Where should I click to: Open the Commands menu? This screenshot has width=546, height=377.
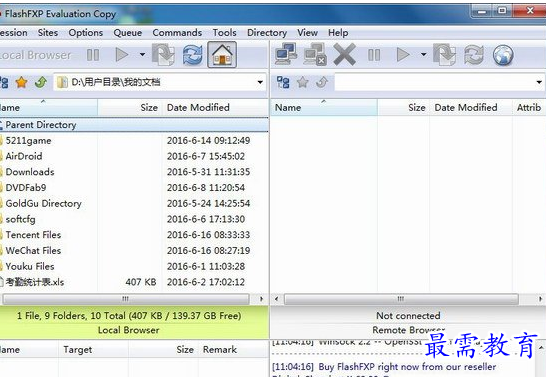click(x=177, y=33)
